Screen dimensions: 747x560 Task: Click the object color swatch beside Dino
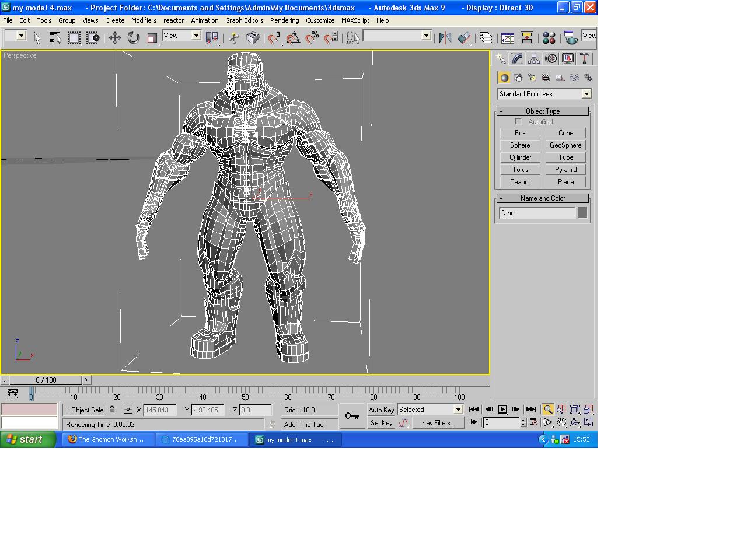582,213
